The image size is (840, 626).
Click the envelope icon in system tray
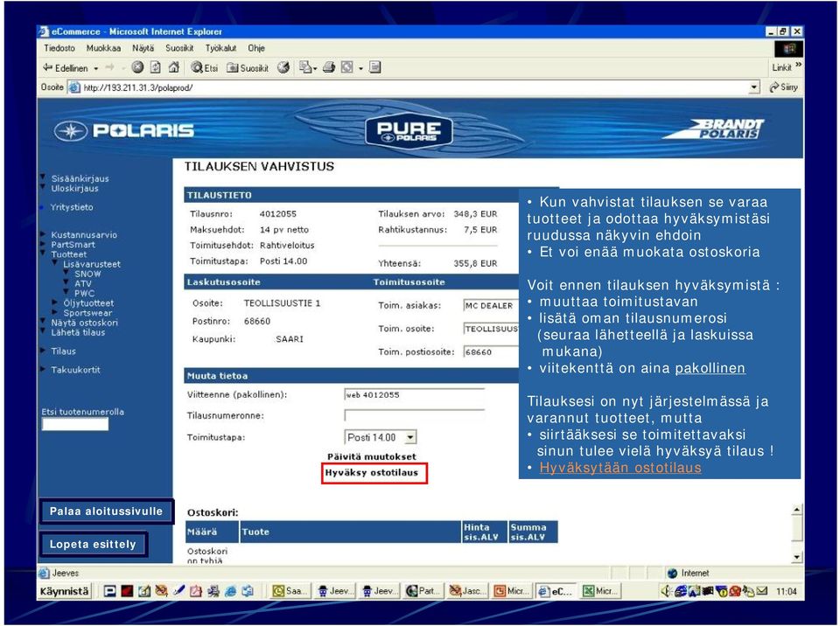click(762, 591)
